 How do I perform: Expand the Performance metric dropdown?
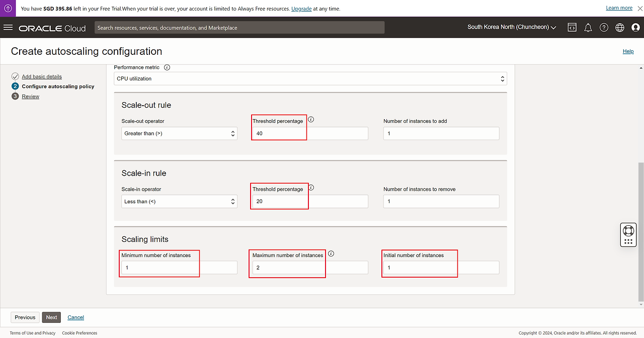click(310, 79)
